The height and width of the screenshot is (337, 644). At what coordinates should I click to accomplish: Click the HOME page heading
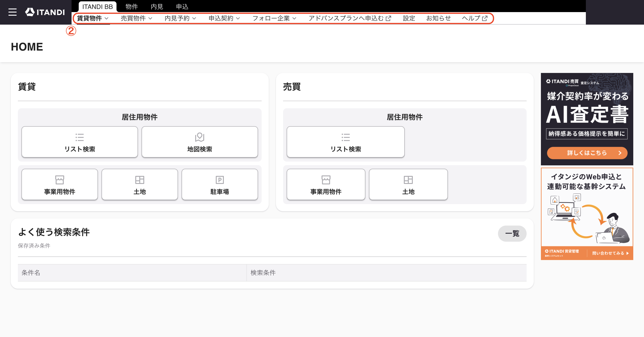tap(27, 47)
